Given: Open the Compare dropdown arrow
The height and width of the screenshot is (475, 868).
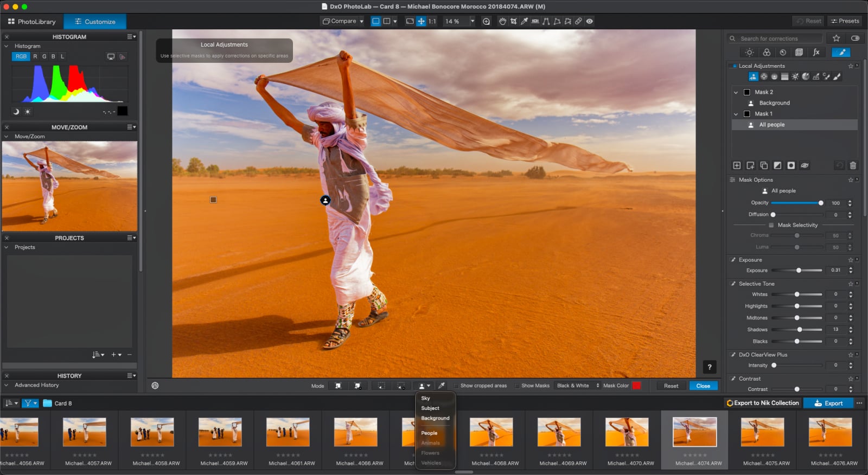Looking at the screenshot, I should tap(361, 21).
